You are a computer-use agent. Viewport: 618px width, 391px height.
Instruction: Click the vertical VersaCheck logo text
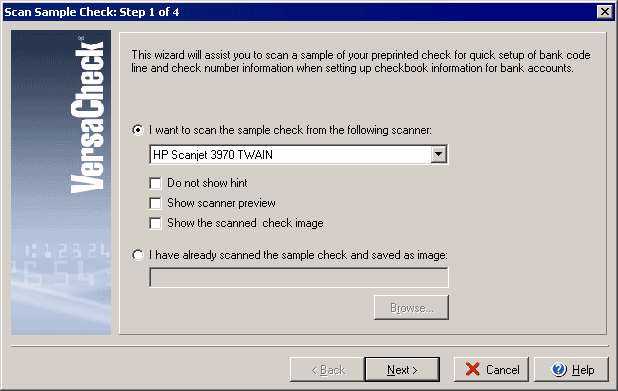click(87, 115)
